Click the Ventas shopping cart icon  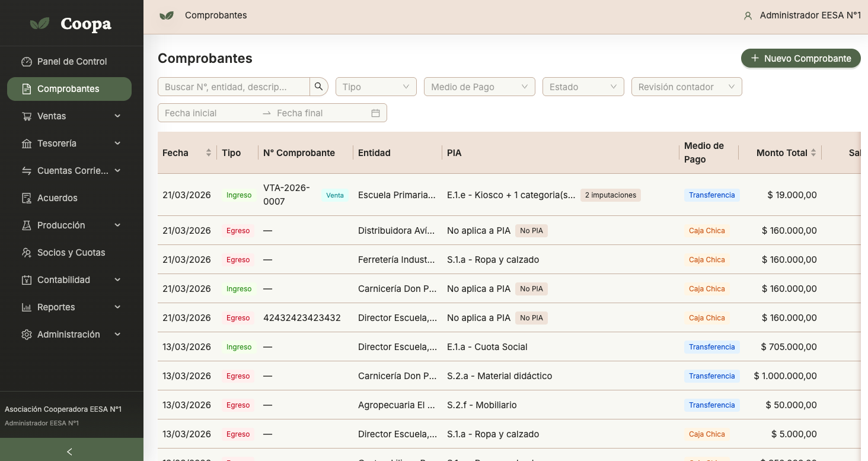click(x=27, y=116)
